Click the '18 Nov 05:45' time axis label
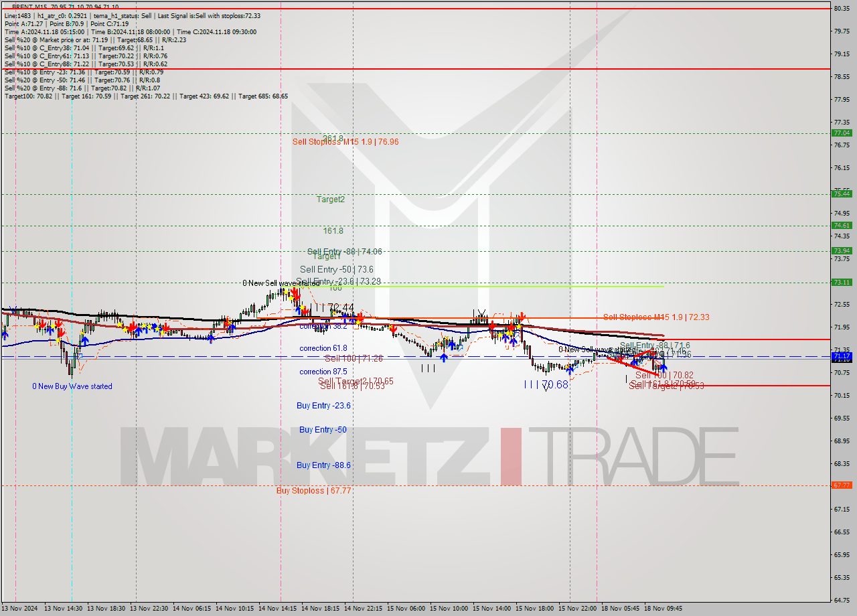Viewport: 857px width, 616px height. pyautogui.click(x=621, y=609)
